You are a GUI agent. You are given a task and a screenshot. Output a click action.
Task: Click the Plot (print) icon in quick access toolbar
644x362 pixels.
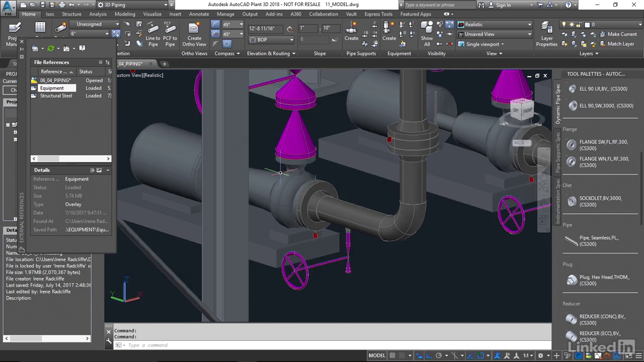point(62,5)
